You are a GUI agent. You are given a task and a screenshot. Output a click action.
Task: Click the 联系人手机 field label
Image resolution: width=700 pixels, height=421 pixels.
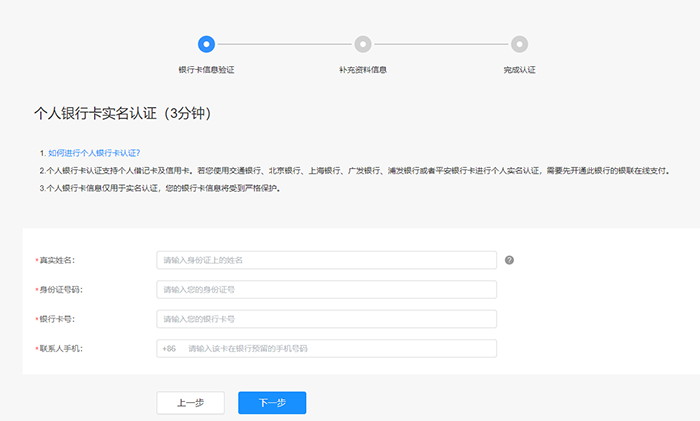pyautogui.click(x=60, y=348)
